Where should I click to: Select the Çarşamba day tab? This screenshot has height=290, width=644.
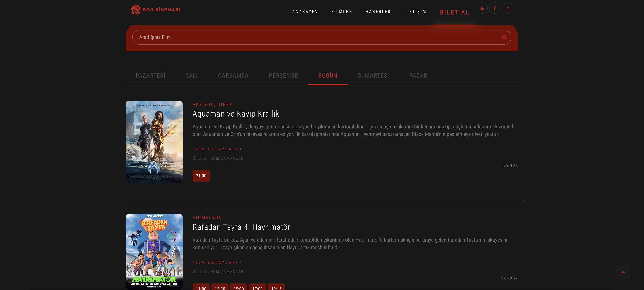(x=233, y=76)
